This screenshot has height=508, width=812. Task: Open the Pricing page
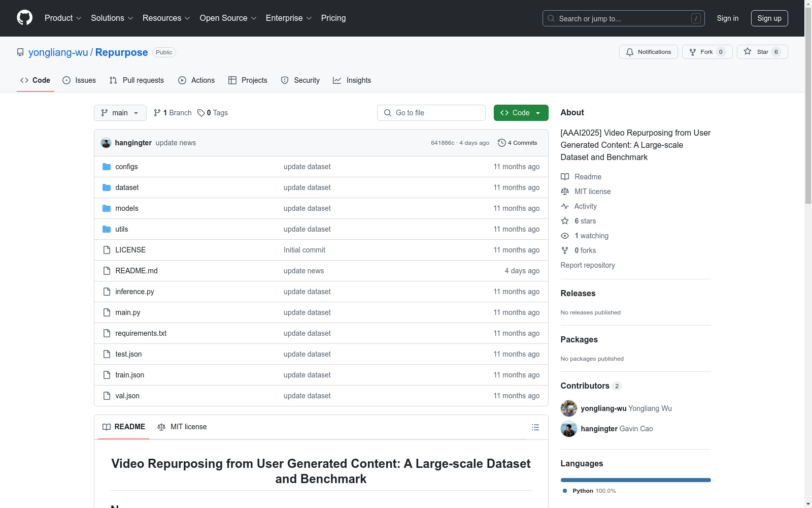click(x=333, y=18)
